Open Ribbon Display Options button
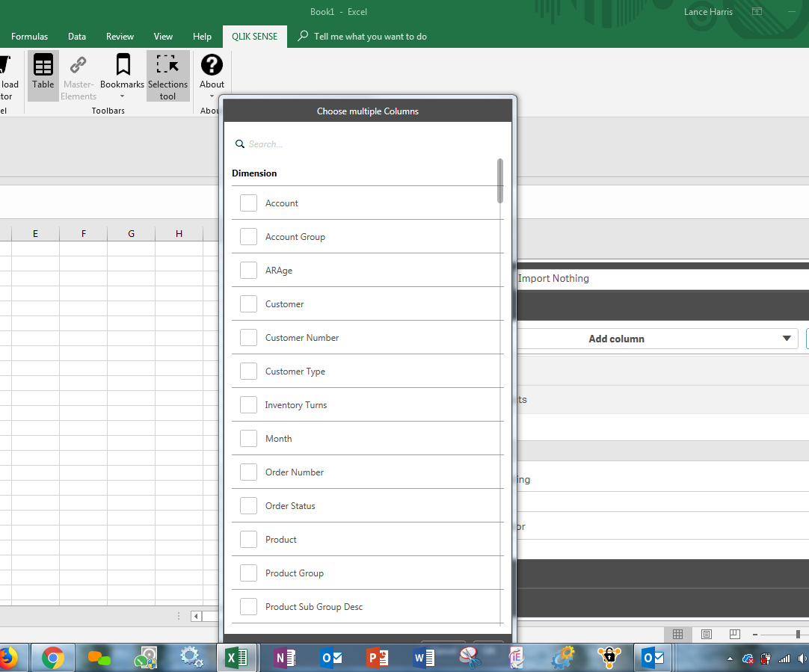 [x=757, y=11]
